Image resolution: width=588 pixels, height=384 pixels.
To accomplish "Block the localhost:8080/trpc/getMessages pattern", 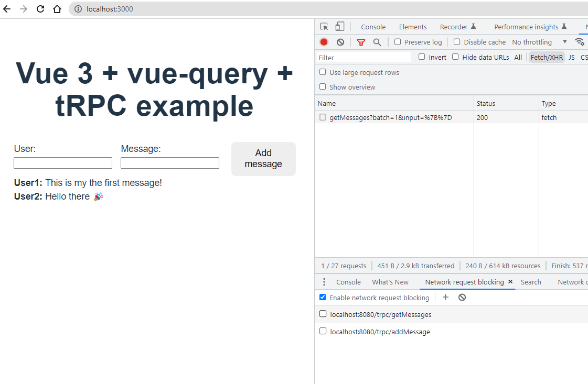I will coord(323,314).
